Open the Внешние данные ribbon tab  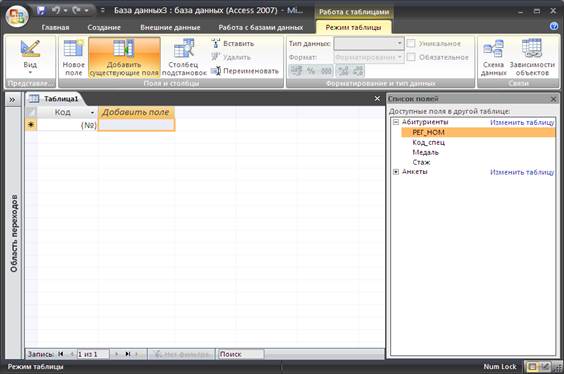click(170, 27)
